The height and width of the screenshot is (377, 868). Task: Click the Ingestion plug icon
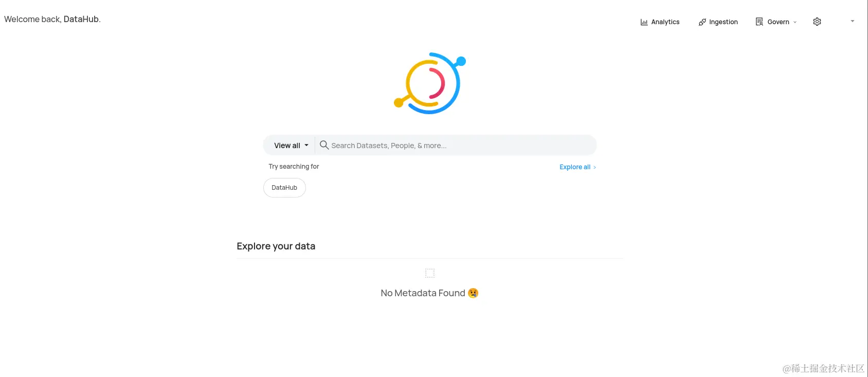click(702, 22)
